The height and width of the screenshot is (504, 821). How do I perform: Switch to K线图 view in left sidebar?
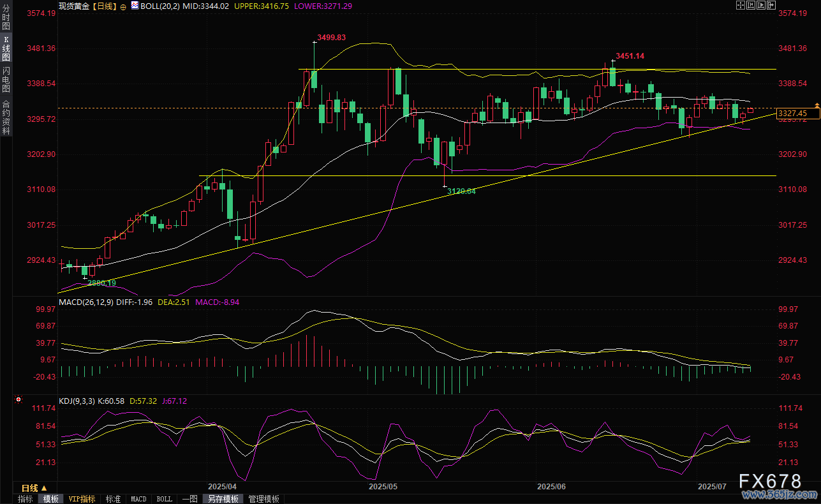6,48
